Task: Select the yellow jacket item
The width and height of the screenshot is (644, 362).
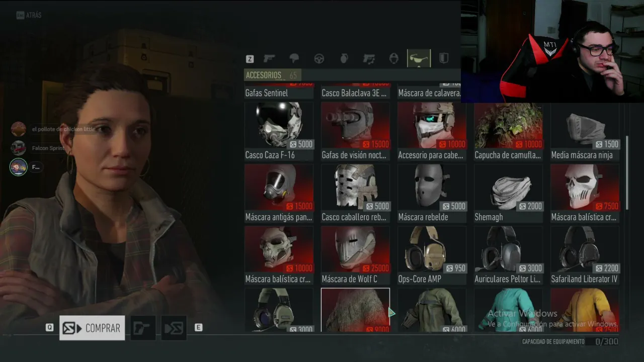Action: 585,310
